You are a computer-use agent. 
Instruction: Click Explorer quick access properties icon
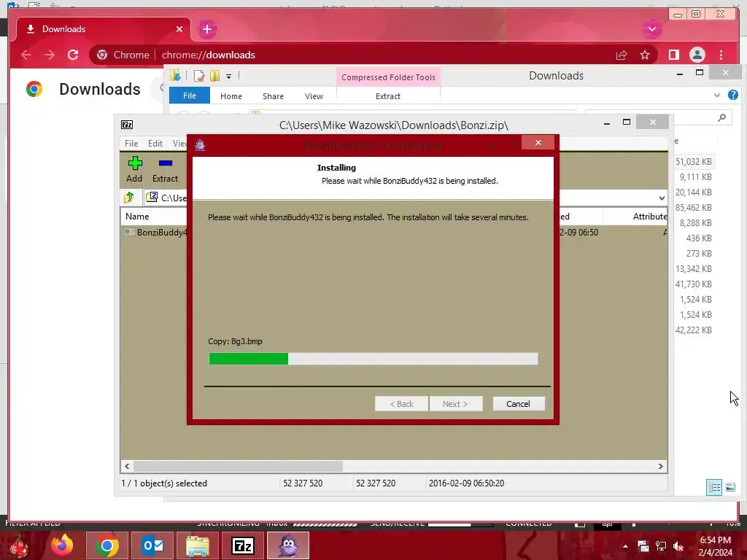tap(199, 76)
